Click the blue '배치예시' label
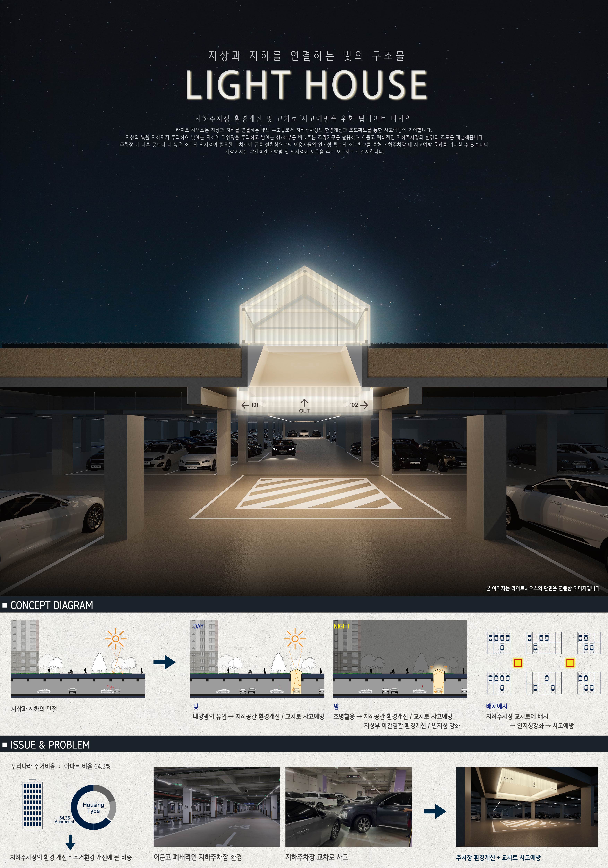 (497, 706)
